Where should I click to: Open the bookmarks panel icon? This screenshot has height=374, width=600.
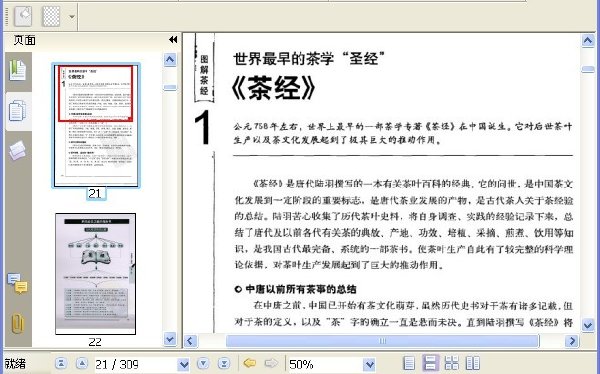pyautogui.click(x=18, y=70)
